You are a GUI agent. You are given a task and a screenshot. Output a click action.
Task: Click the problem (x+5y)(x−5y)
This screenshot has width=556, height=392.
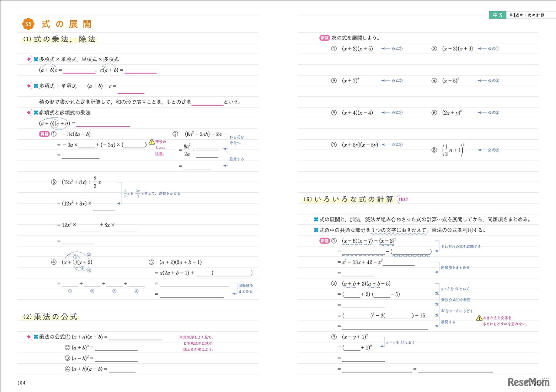coord(360,145)
